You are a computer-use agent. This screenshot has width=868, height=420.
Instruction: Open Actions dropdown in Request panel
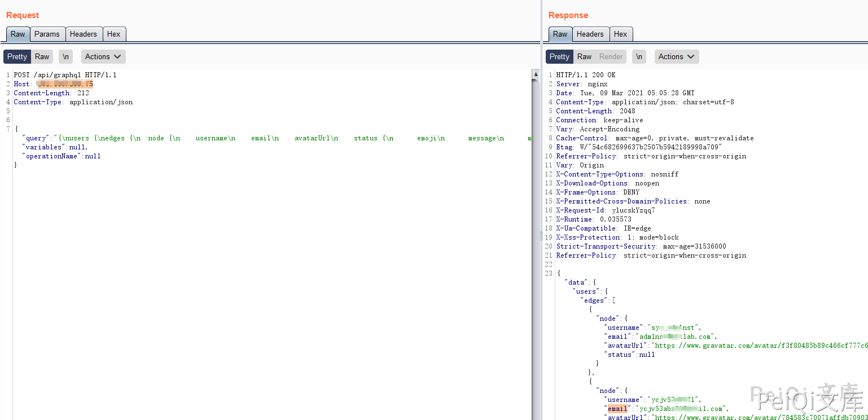tap(103, 56)
